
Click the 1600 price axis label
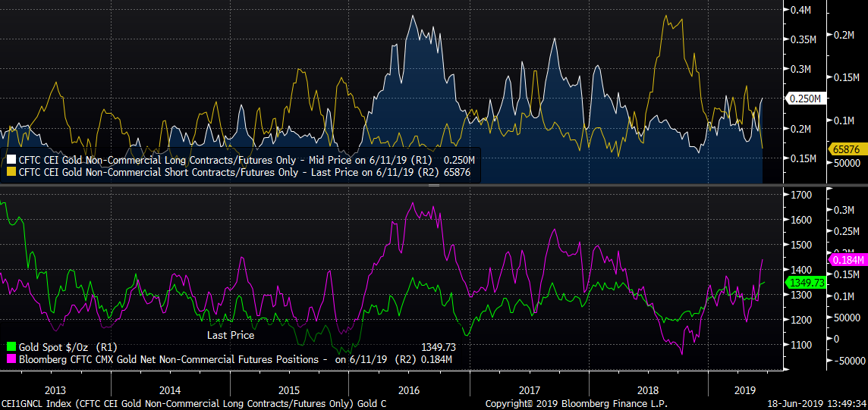click(801, 220)
